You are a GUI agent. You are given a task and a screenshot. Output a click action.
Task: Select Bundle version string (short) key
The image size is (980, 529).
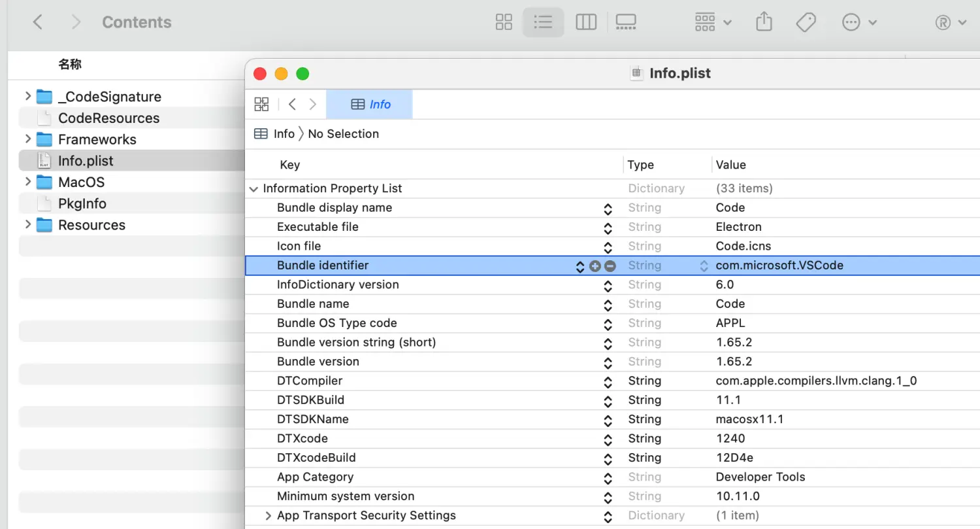coord(356,342)
